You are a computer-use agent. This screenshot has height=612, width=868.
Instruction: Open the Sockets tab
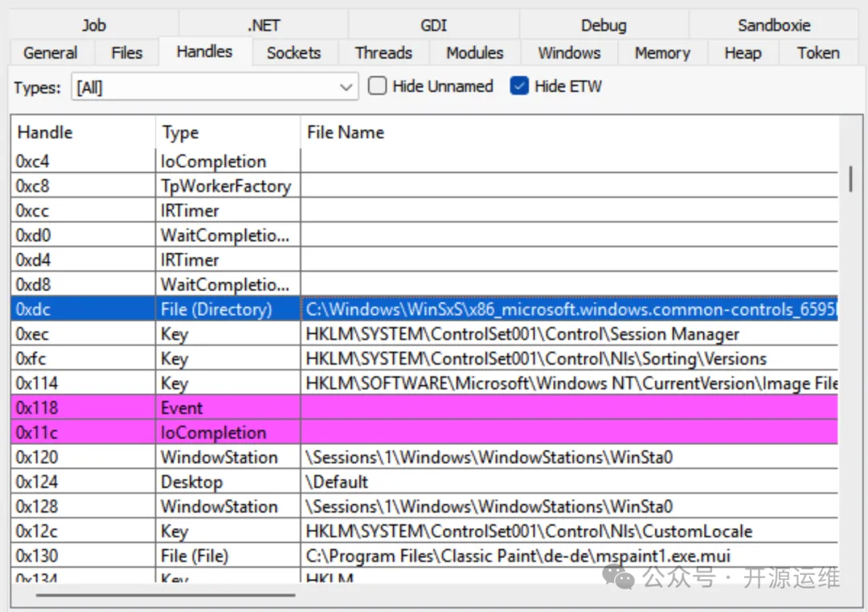point(293,53)
